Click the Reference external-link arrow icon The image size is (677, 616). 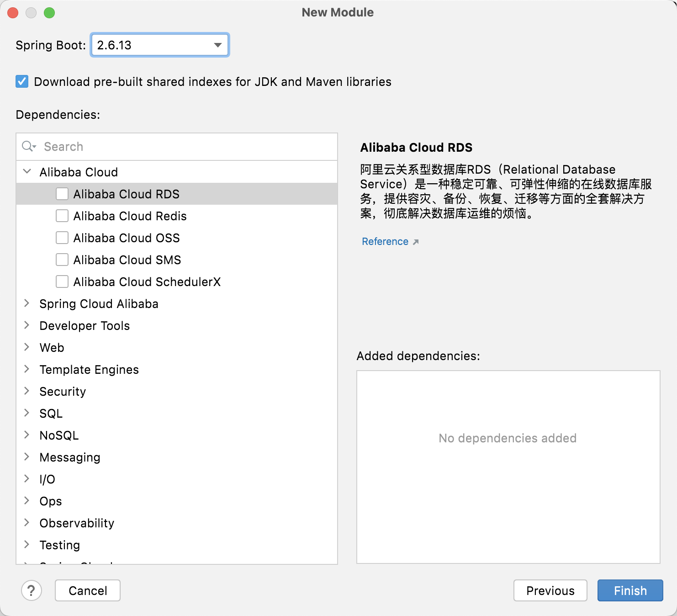tap(416, 242)
